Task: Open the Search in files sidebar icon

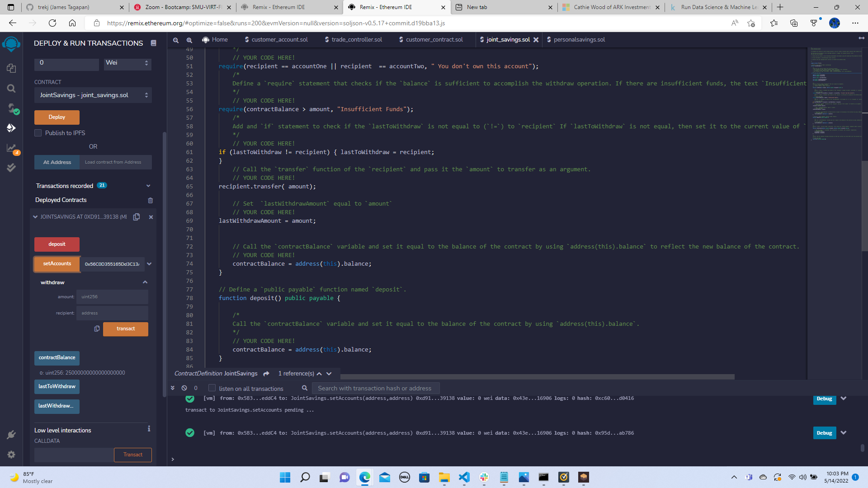Action: coord(11,89)
